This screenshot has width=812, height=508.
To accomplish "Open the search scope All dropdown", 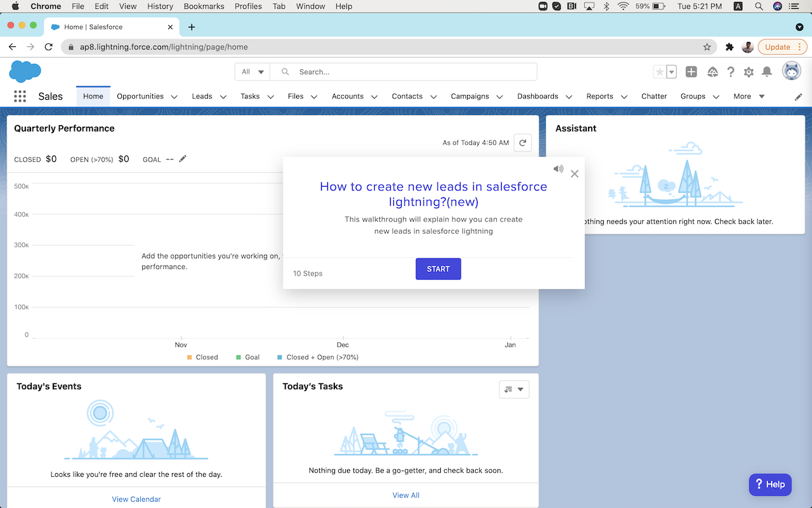I will [x=252, y=72].
